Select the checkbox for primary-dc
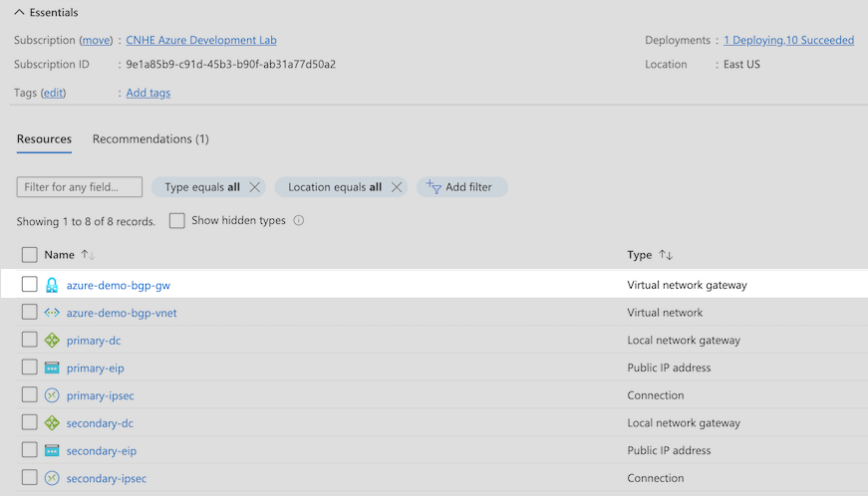The height and width of the screenshot is (496, 868). 29,340
